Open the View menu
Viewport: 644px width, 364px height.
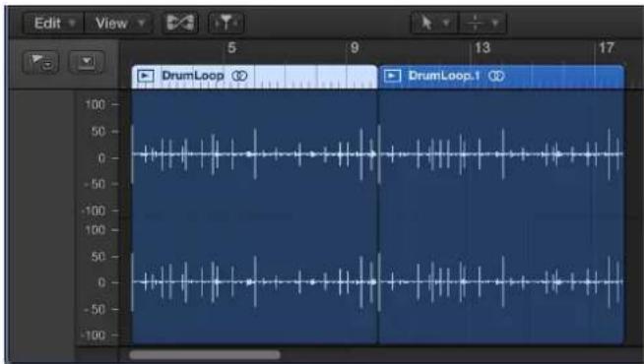point(118,23)
